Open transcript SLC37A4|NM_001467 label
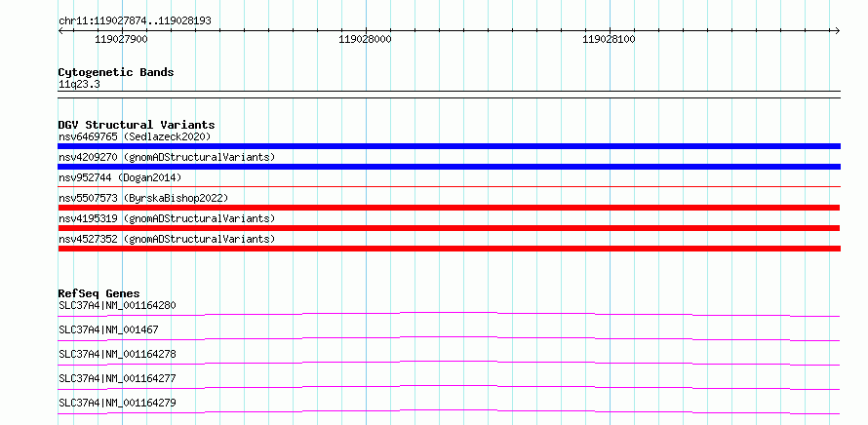The image size is (868, 425). point(108,329)
